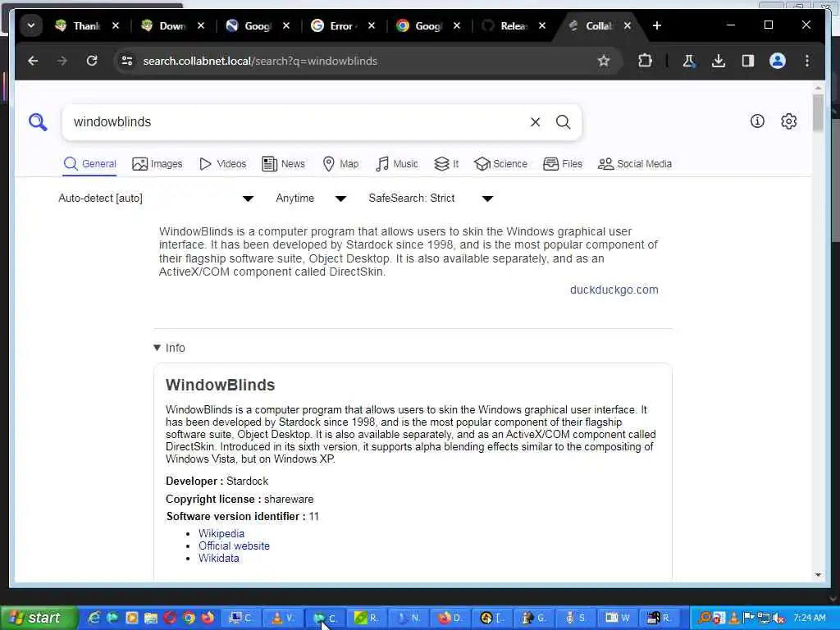Open the info about page icon
The height and width of the screenshot is (630, 840).
(x=757, y=121)
